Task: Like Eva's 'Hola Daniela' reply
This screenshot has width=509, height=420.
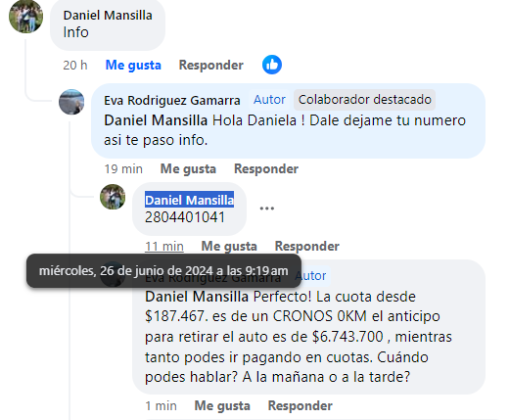Action: click(x=188, y=168)
